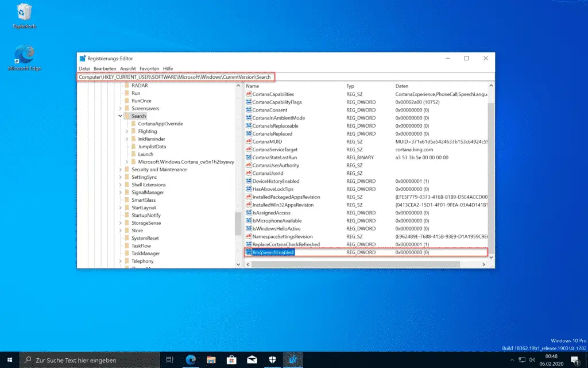Image resolution: width=588 pixels, height=368 pixels.
Task: Click the CortanaConsent DWORD icon
Action: click(x=249, y=110)
